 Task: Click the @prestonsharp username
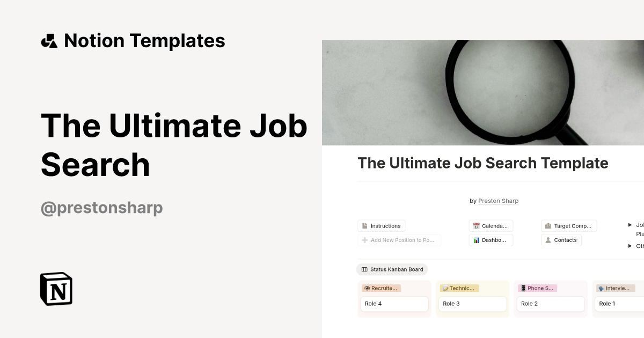101,208
